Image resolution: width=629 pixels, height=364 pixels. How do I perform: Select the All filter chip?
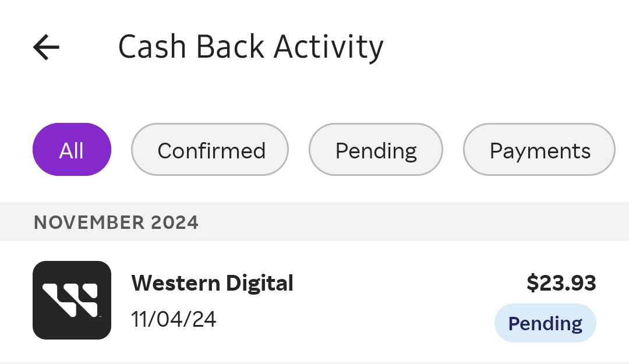pos(72,150)
